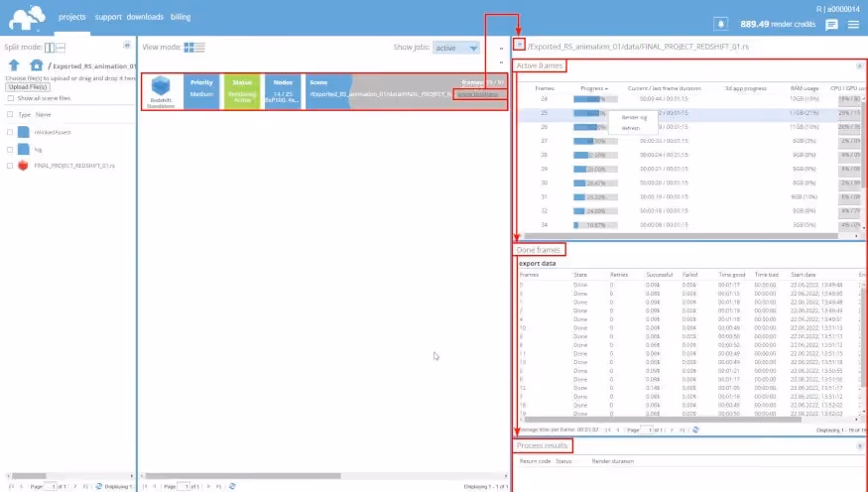Open the Show jobs active dropdown
This screenshot has width=868, height=492.
(x=456, y=49)
